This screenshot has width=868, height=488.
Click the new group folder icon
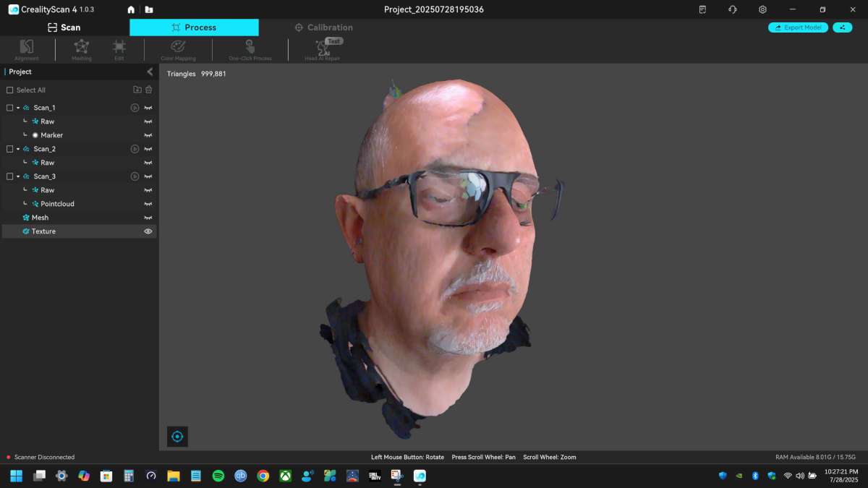(137, 90)
